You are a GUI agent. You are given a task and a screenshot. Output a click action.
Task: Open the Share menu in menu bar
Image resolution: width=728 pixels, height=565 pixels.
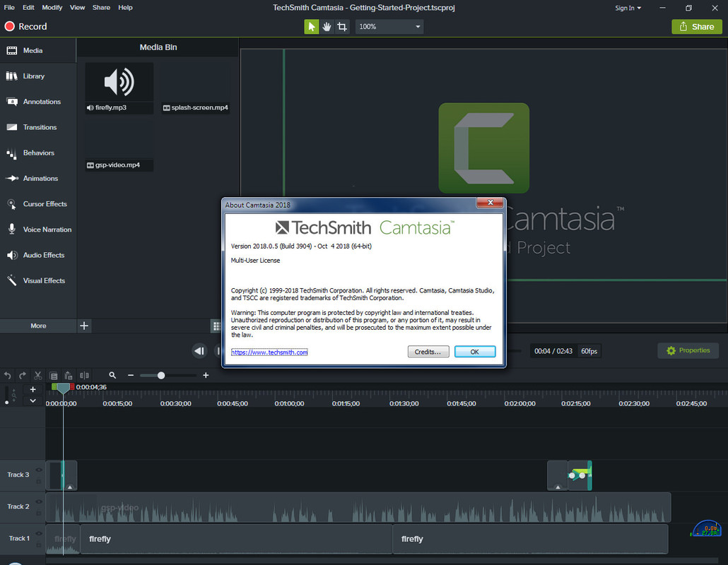(x=101, y=8)
